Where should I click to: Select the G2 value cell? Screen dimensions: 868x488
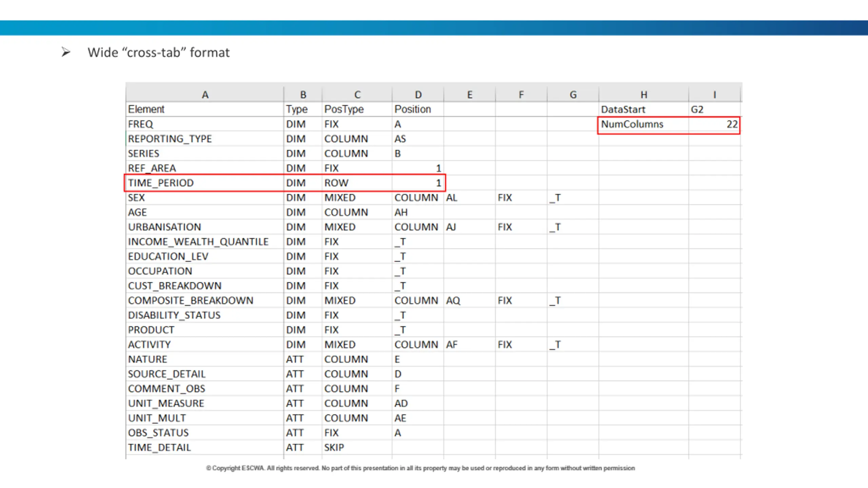714,109
